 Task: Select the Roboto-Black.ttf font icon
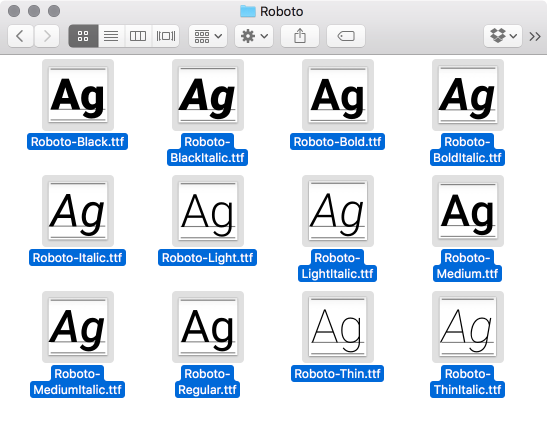click(78, 95)
